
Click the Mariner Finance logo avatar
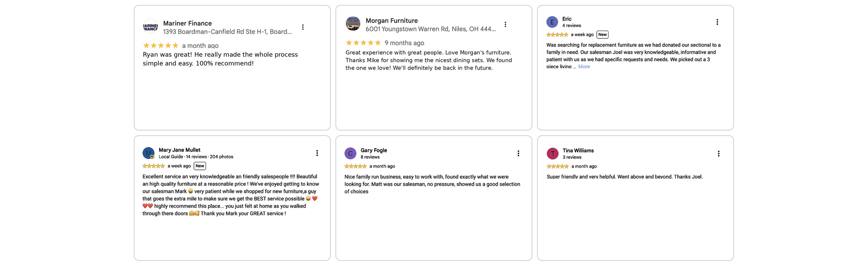coord(151,27)
